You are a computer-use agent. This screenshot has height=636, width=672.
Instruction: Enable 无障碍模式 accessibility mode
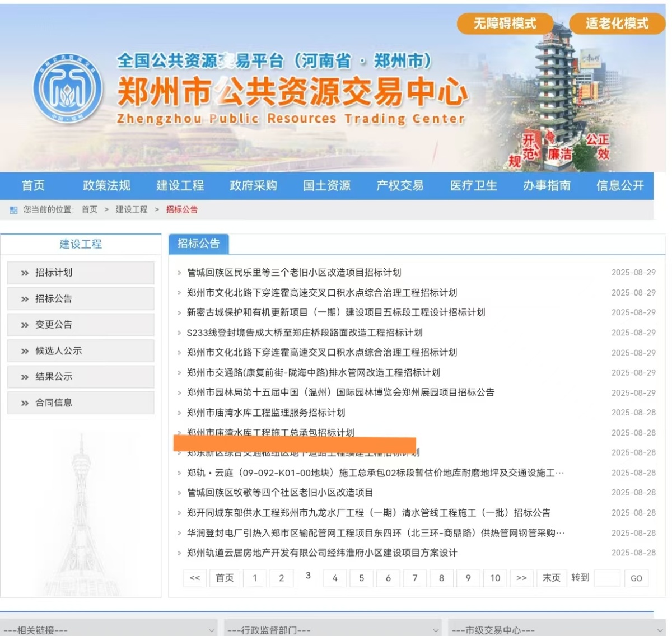click(x=505, y=24)
